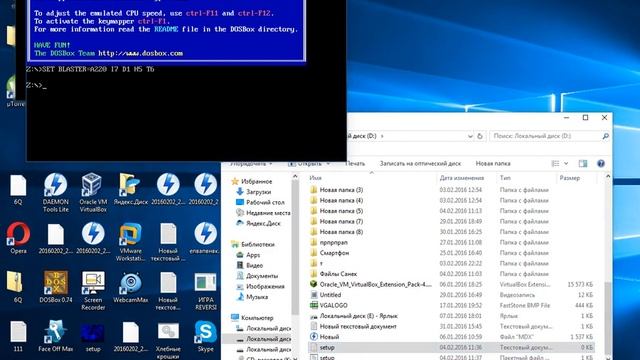The image size is (640, 360).
Task: Click Печать in Explorer toolbar
Action: 355,164
